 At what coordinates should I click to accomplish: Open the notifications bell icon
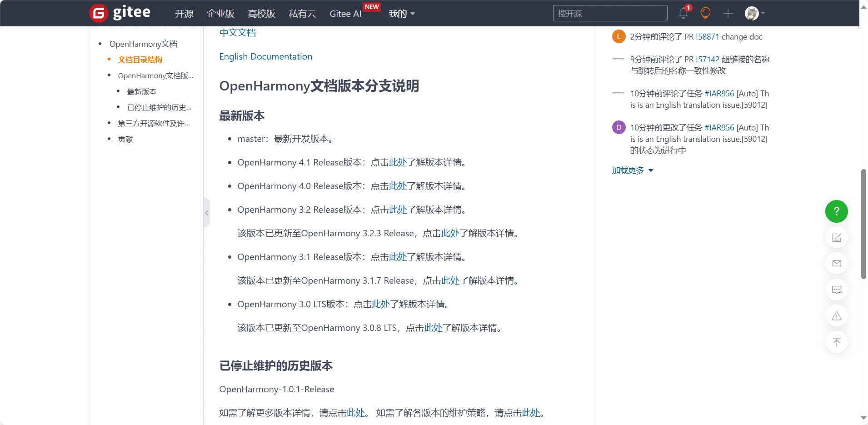point(683,13)
